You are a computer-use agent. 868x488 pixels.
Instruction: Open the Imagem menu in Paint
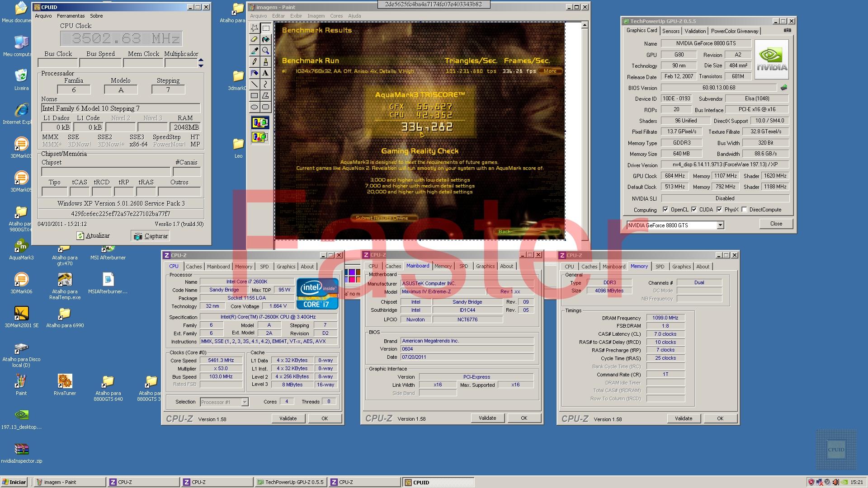click(x=316, y=16)
